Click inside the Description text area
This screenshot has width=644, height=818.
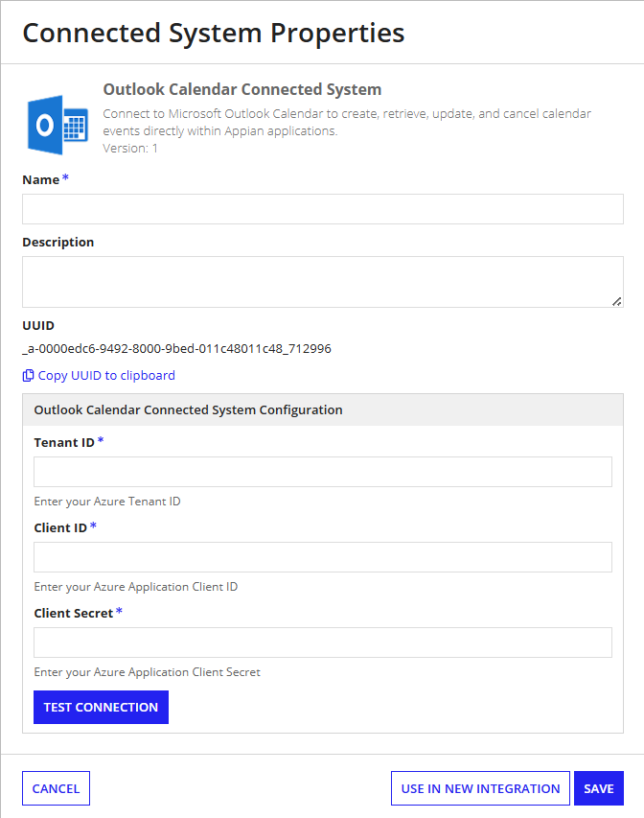(323, 282)
